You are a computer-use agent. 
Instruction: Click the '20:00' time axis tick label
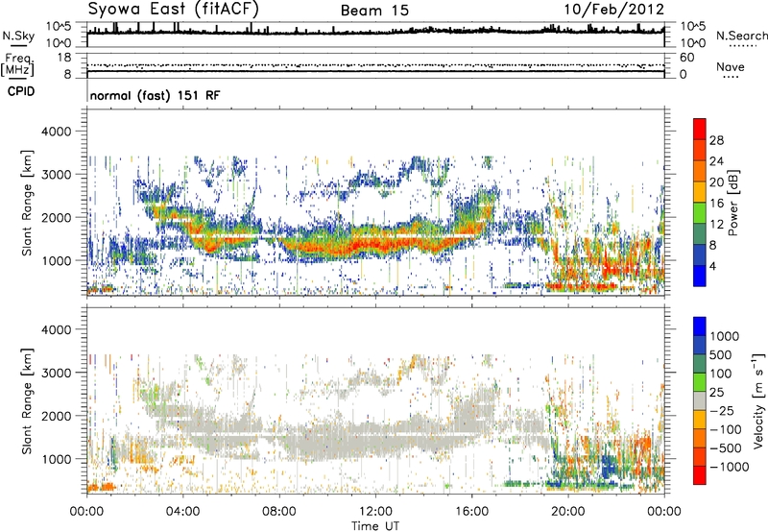[567, 512]
